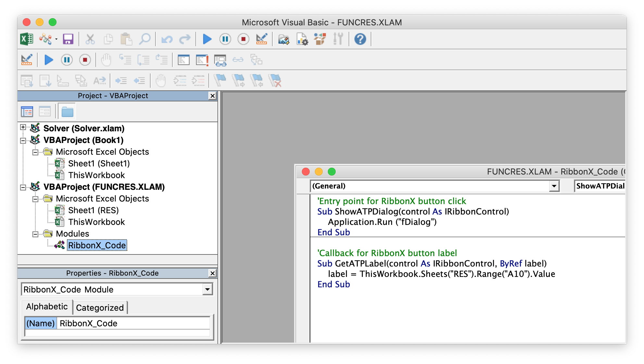Expand Modules folder under FUNCRES.XLAM
The height and width of the screenshot is (364, 644).
(37, 233)
